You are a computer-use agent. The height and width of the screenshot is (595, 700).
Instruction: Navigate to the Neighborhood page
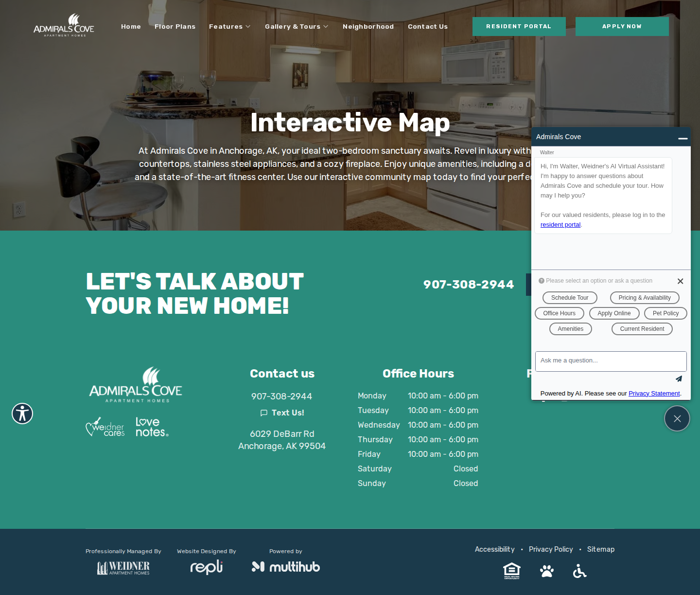tap(368, 27)
